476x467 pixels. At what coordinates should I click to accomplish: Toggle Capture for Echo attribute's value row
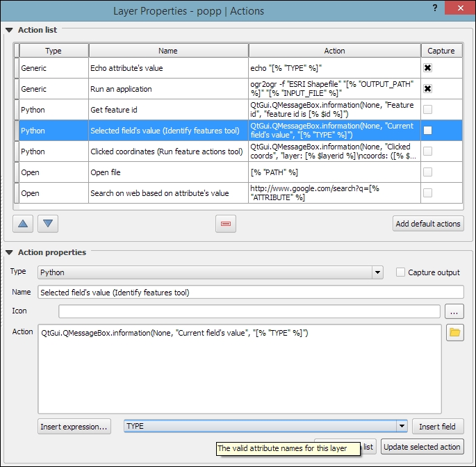coord(428,68)
